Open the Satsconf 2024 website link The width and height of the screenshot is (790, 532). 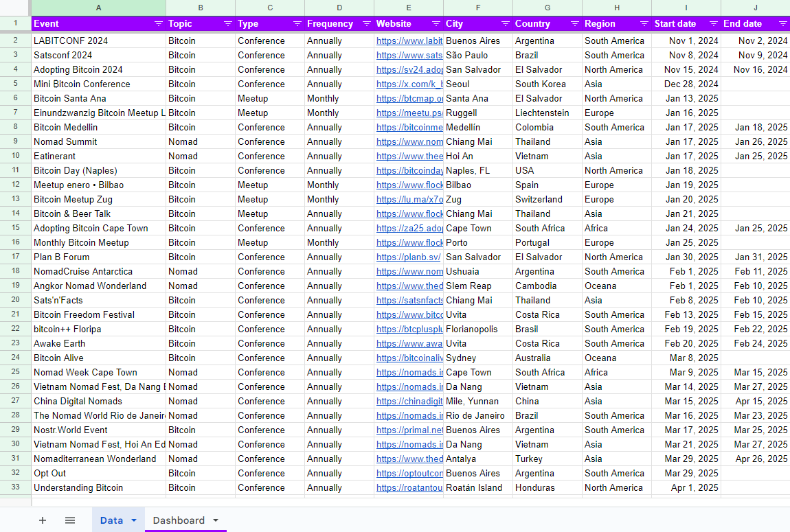(409, 56)
